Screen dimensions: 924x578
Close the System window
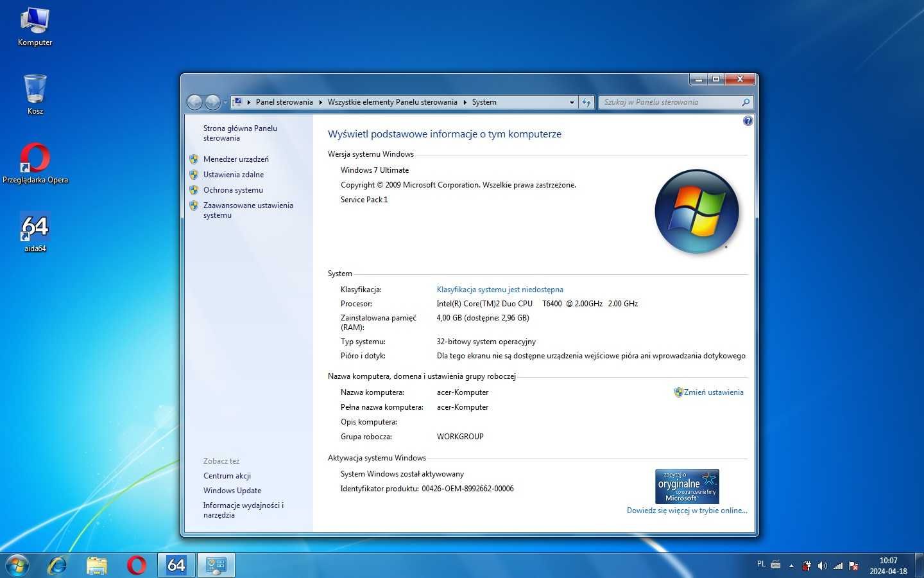click(740, 79)
